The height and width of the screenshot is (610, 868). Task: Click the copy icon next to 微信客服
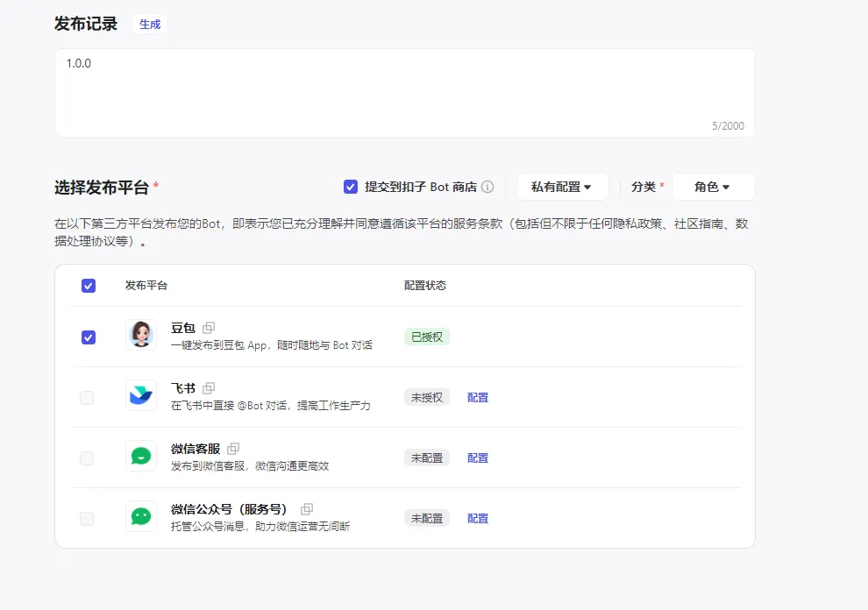point(233,448)
